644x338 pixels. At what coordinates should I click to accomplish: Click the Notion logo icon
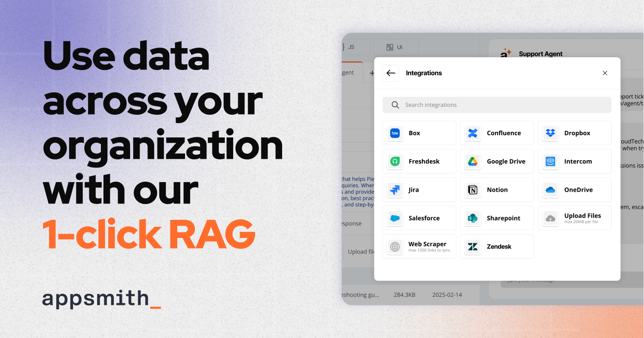pyautogui.click(x=473, y=190)
